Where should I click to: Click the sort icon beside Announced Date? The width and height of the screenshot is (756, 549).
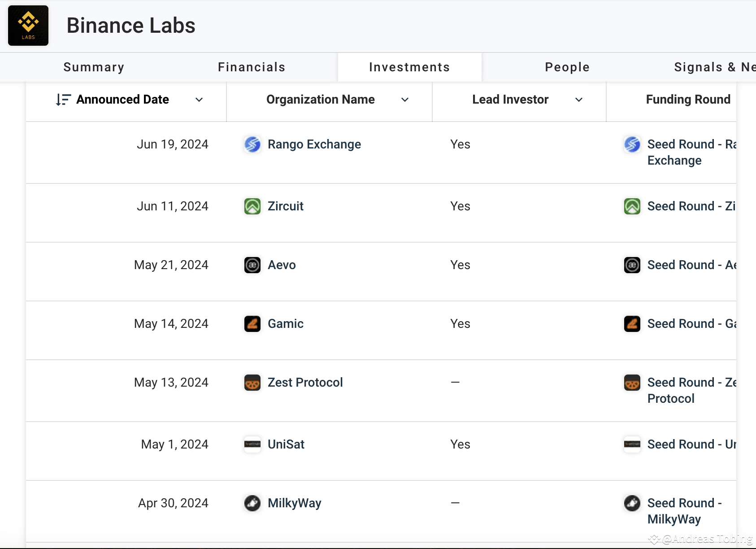point(63,100)
